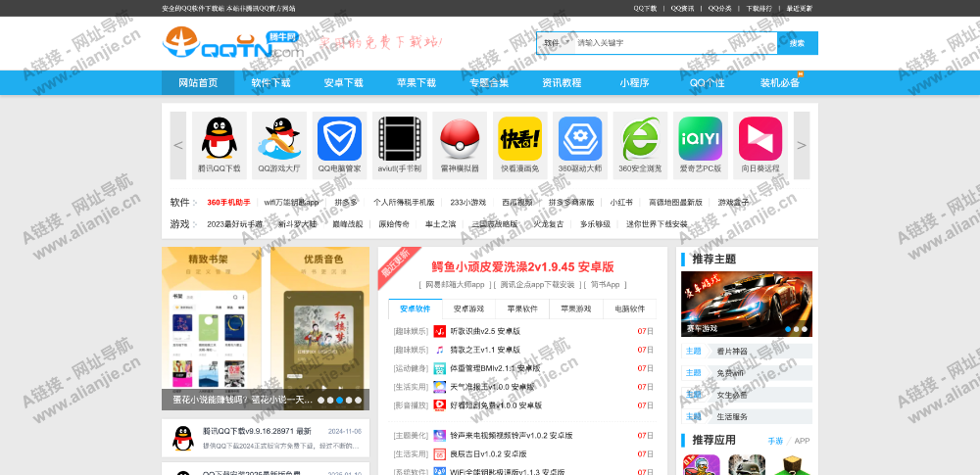Open the 腾讯QQ下载 penguin icon
The image size is (980, 475).
click(219, 138)
